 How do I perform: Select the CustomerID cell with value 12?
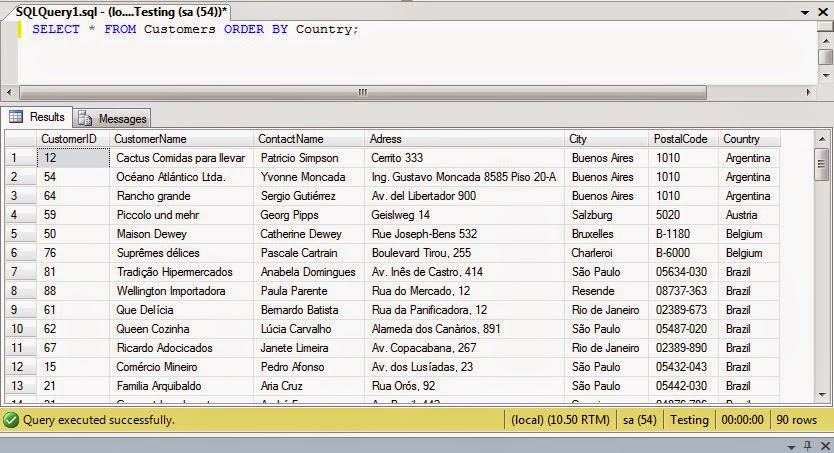point(73,158)
